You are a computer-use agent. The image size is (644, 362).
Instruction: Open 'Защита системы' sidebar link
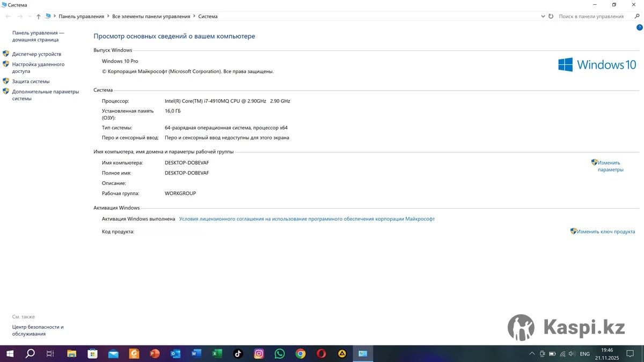[31, 82]
